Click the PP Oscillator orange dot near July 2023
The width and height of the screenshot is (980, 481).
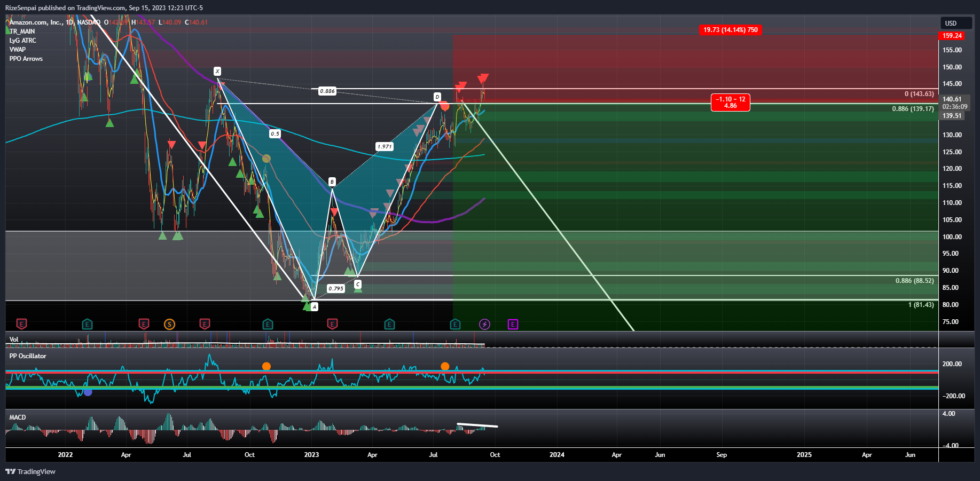point(445,366)
